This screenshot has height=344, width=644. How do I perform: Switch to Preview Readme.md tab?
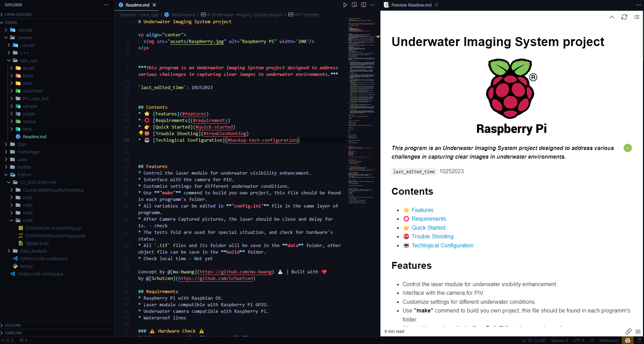pos(411,5)
